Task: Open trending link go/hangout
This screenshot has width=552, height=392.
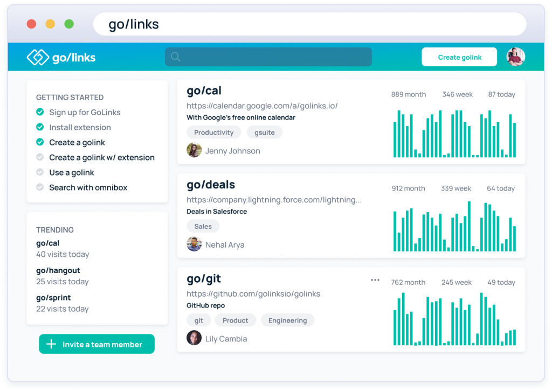Action: 58,270
